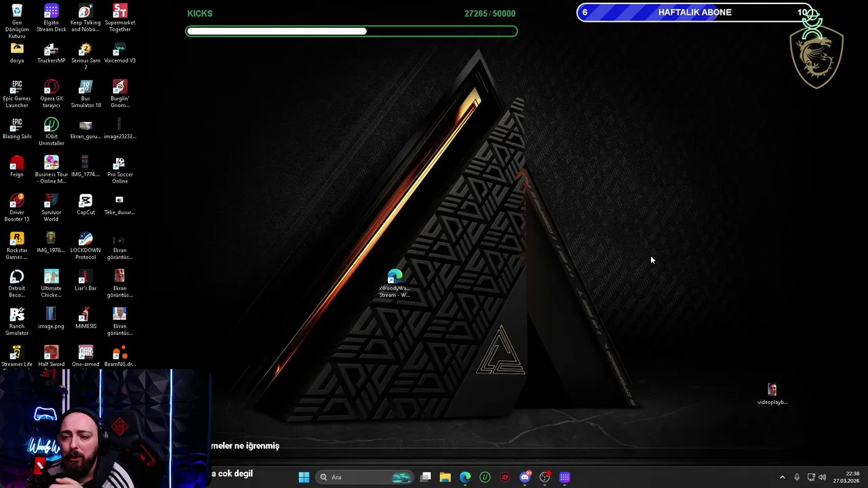The width and height of the screenshot is (868, 488).
Task: Click the microphone icon in system tray
Action: (797, 477)
